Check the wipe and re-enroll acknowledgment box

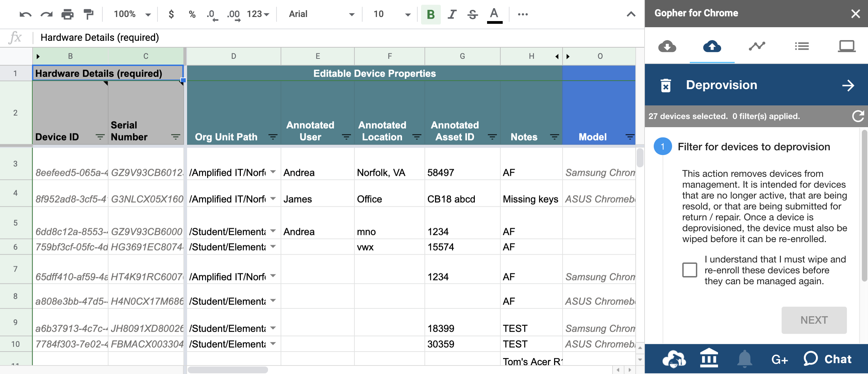point(689,270)
